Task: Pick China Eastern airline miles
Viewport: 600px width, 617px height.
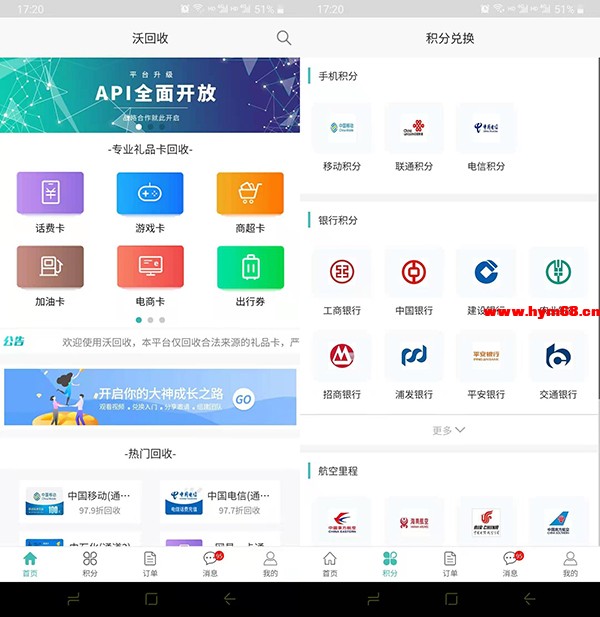Action: click(x=342, y=522)
